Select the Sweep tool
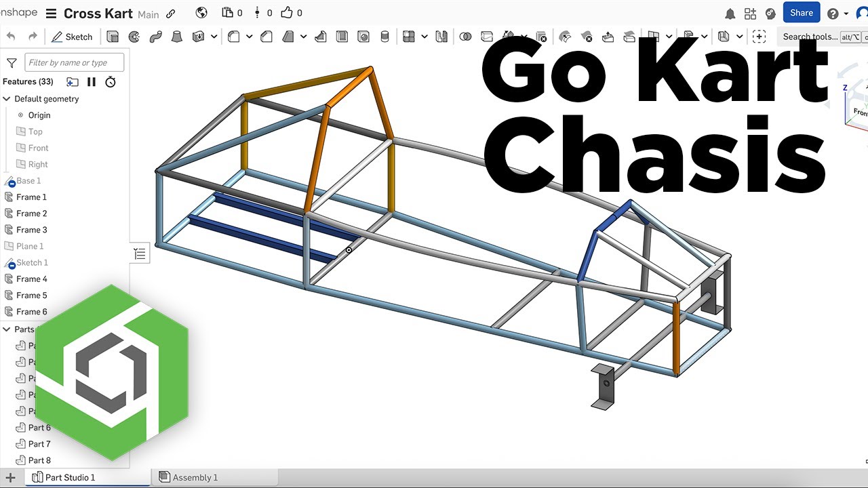868x488 pixels. 155,37
